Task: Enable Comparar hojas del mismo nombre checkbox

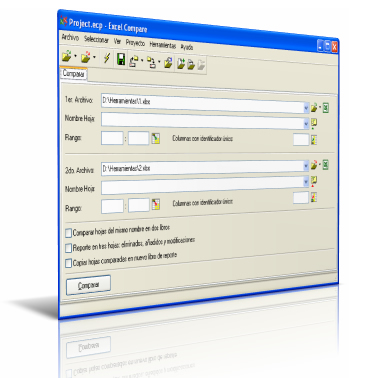Action: coord(68,233)
